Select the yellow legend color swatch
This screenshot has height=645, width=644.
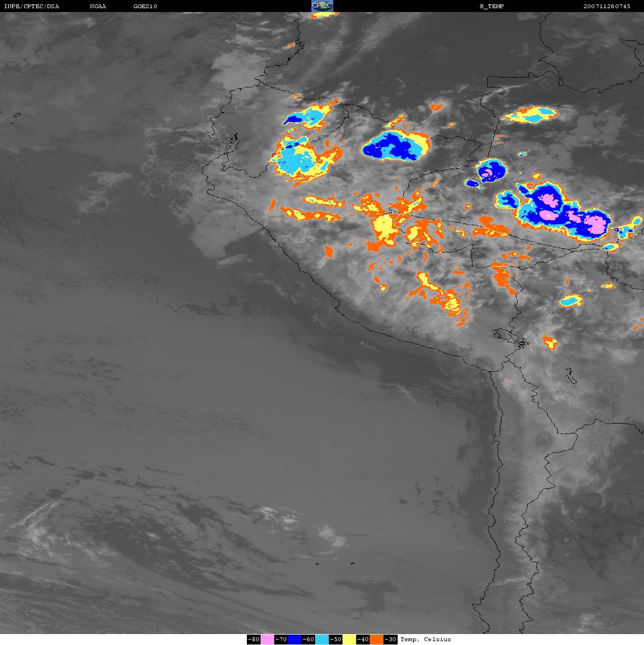coord(350,639)
